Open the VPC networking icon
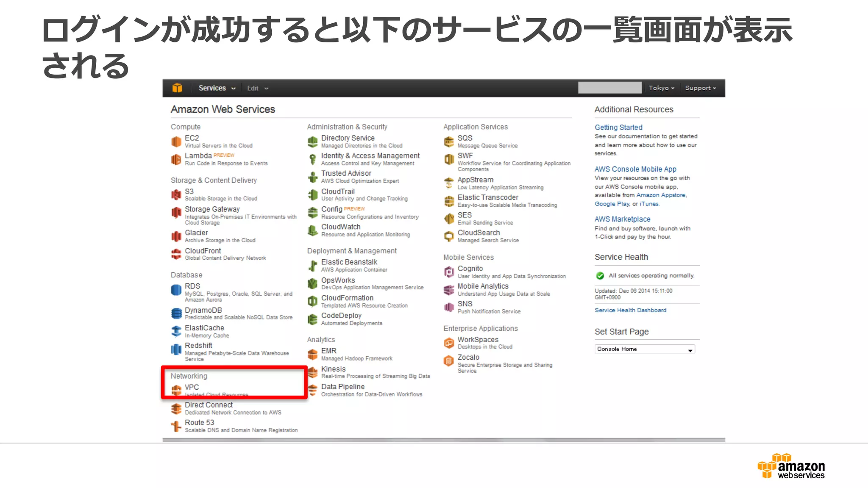Screen dimensions: 868x488 [176, 390]
